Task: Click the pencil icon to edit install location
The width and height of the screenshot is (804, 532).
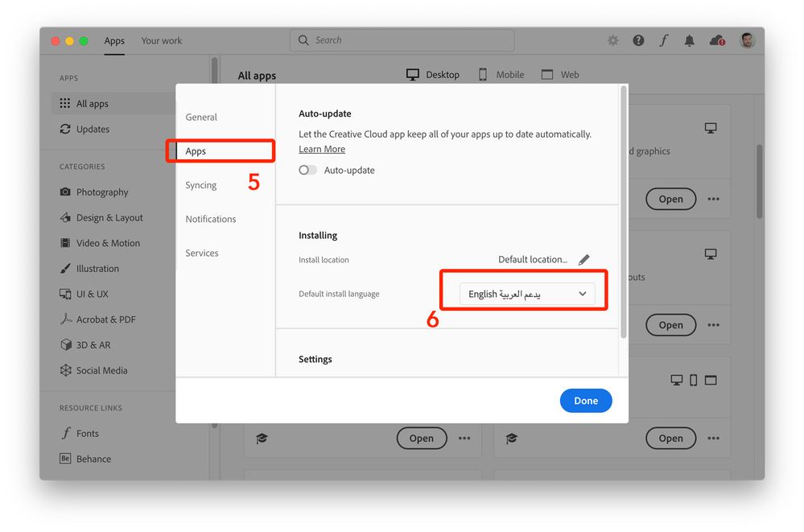Action: [x=583, y=260]
